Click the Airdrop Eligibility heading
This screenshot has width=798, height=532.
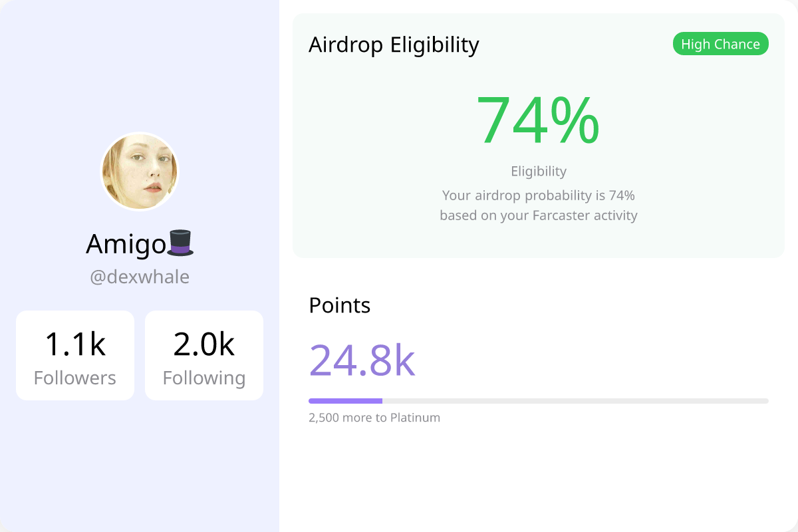point(394,45)
